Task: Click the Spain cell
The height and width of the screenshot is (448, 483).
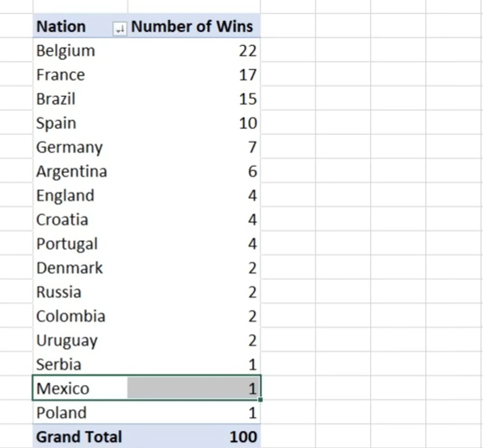Action: pyautogui.click(x=80, y=123)
